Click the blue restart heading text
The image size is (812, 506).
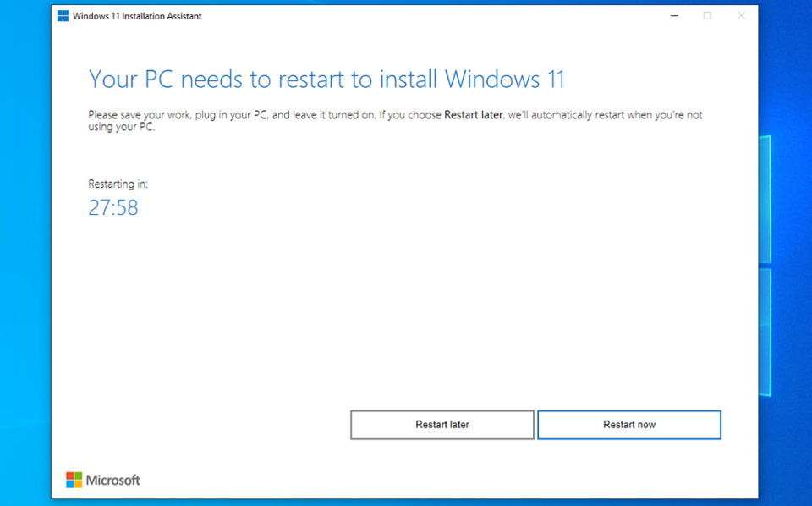(328, 79)
